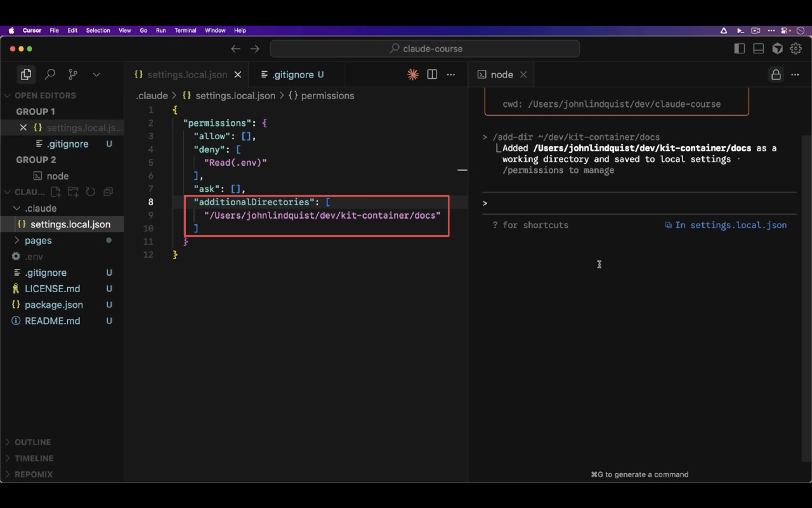Image resolution: width=812 pixels, height=508 pixels.
Task: Open .gitignore under Group 1
Action: tap(62, 144)
